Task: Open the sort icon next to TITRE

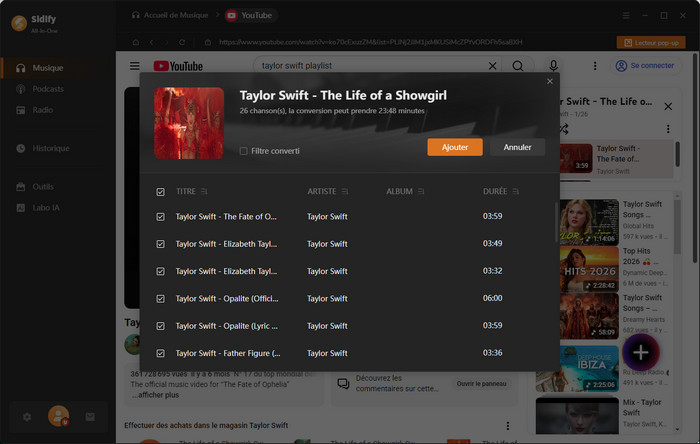Action: 205,191
